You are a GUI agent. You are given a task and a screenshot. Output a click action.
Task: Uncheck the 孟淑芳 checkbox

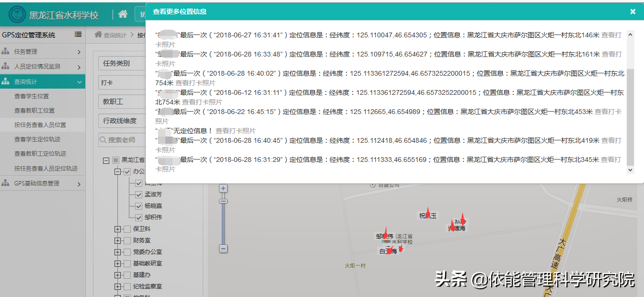pos(139,194)
